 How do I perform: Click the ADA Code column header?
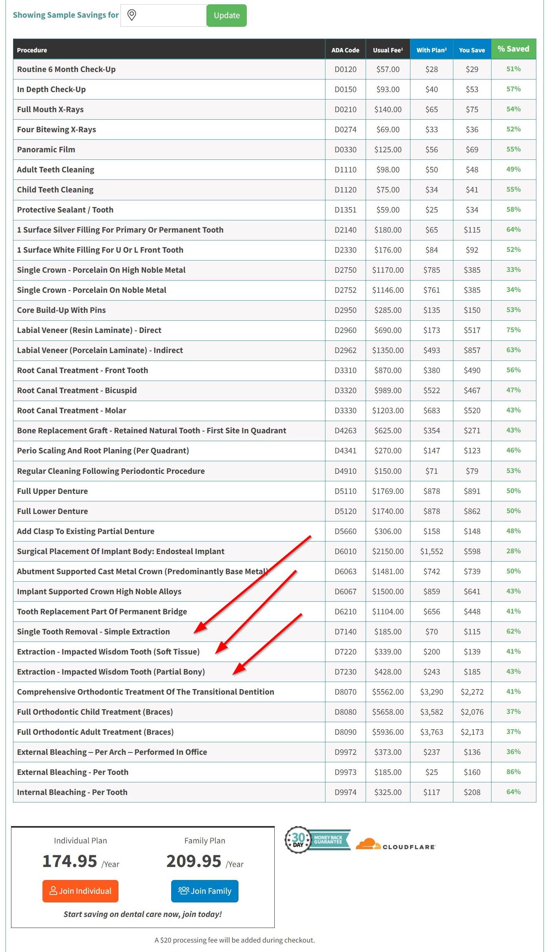pos(345,50)
